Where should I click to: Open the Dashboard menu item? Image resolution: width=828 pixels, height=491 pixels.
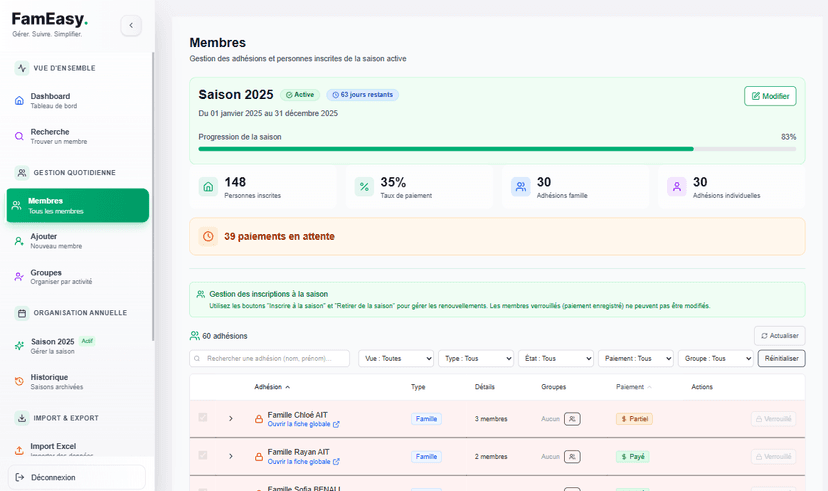tap(78, 100)
